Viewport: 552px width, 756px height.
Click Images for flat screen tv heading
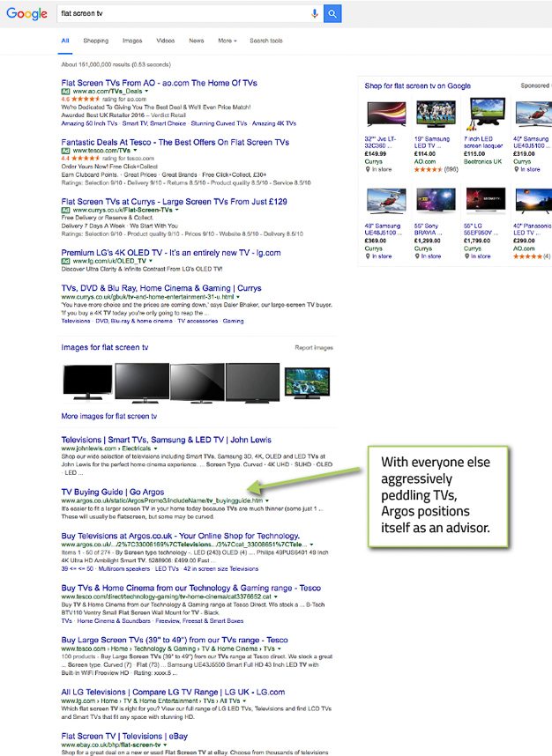pos(105,347)
